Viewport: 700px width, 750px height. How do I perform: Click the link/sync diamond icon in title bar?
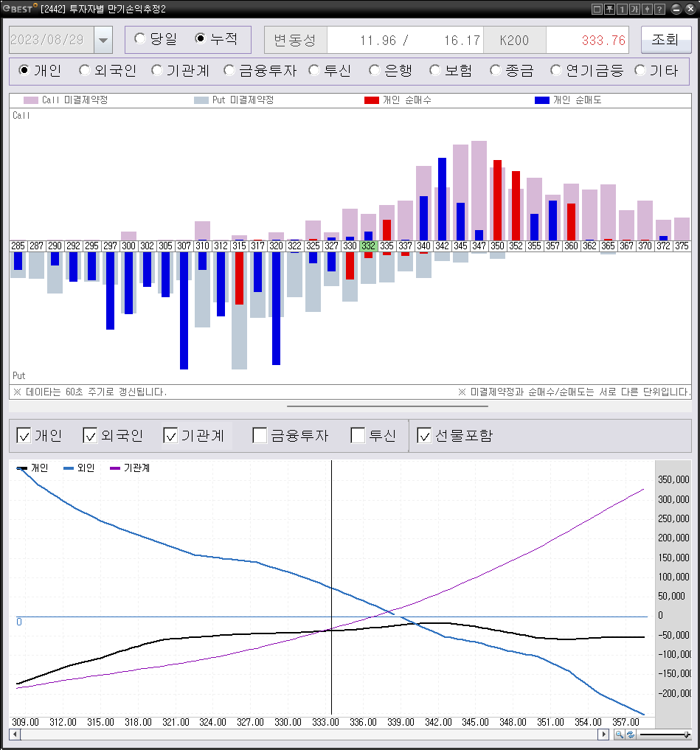647,9
